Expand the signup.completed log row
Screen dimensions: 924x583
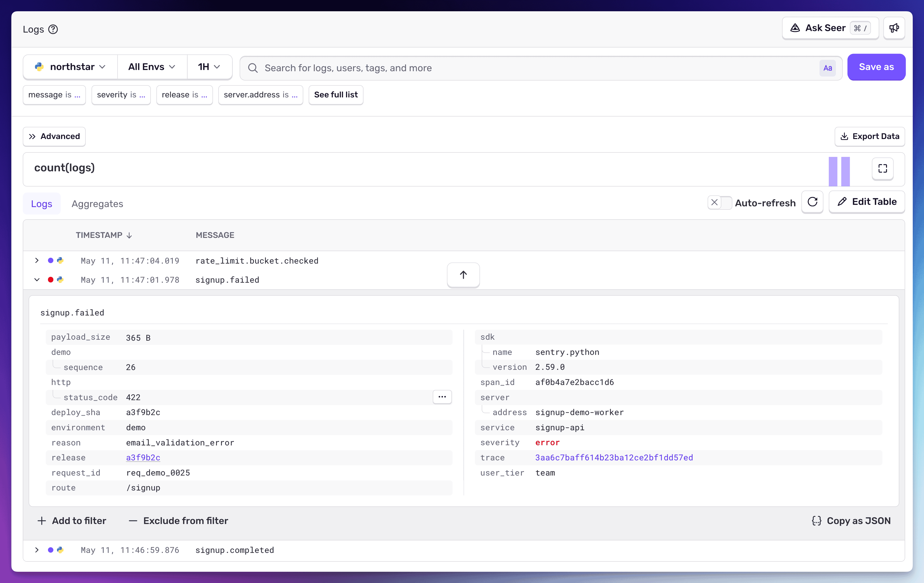pyautogui.click(x=37, y=550)
